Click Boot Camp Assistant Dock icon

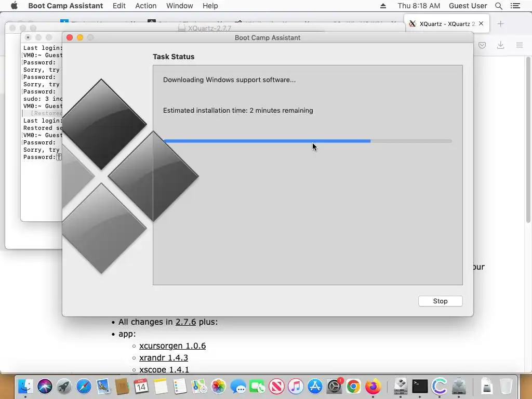coord(401,387)
